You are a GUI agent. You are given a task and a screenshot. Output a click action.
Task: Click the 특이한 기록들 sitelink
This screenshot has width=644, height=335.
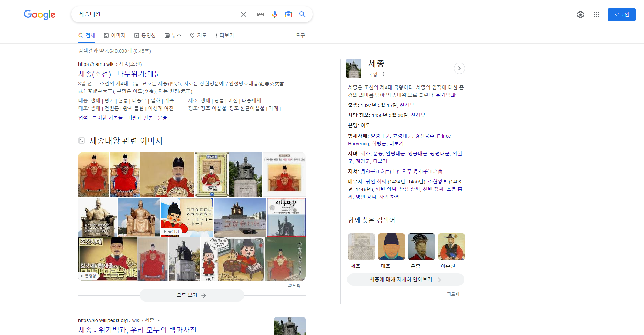(107, 118)
